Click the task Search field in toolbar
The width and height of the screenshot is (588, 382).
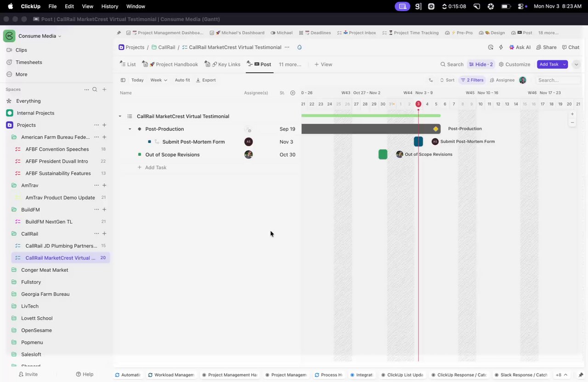coord(559,80)
